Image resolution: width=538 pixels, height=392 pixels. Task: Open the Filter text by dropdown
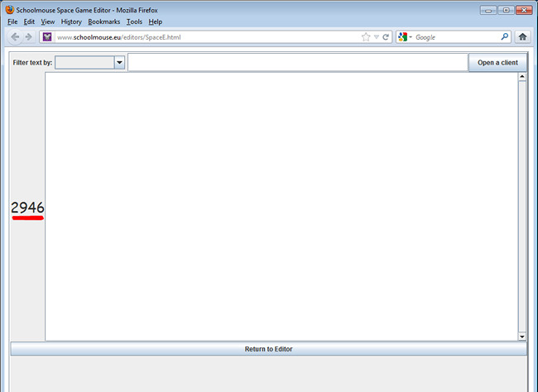(119, 63)
